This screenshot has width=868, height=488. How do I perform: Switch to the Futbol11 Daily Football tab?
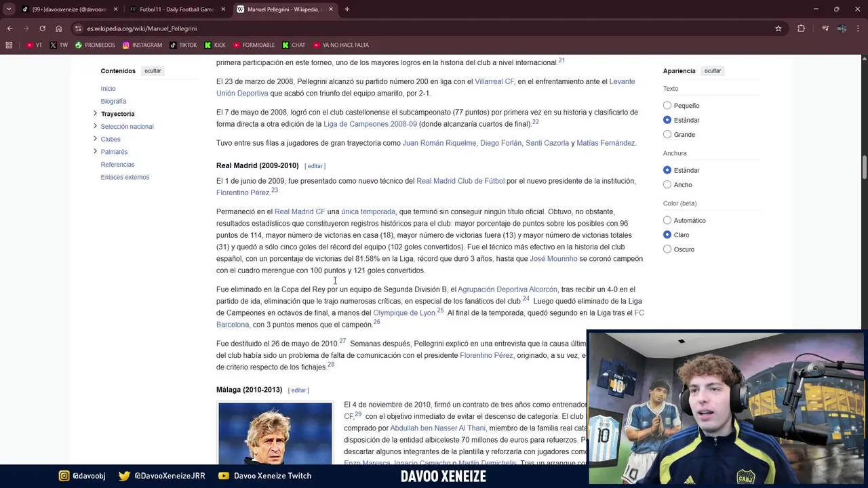tap(176, 9)
